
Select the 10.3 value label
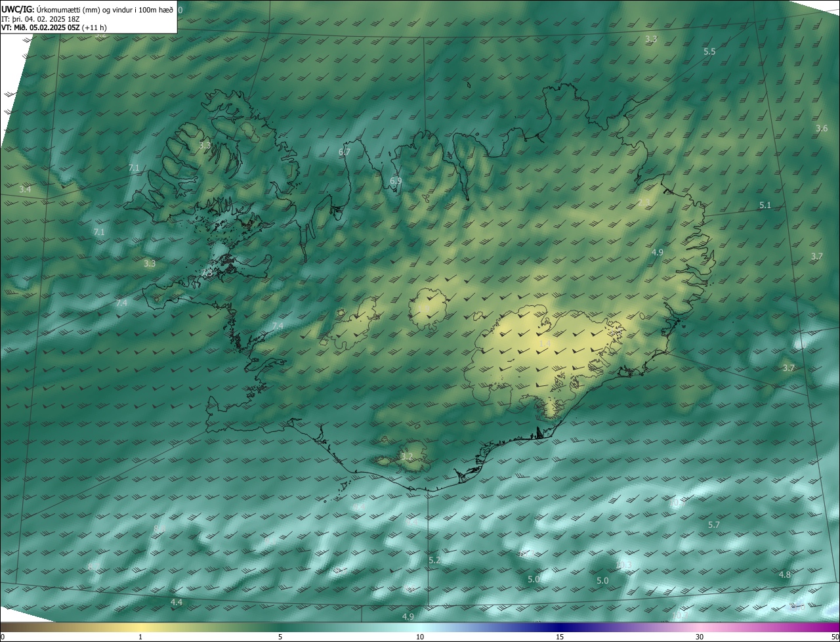click(623, 565)
